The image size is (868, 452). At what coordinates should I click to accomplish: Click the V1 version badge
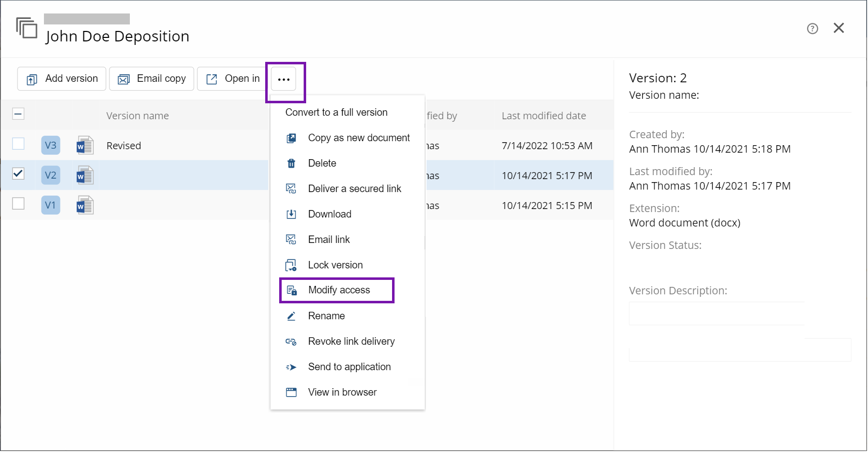click(50, 205)
